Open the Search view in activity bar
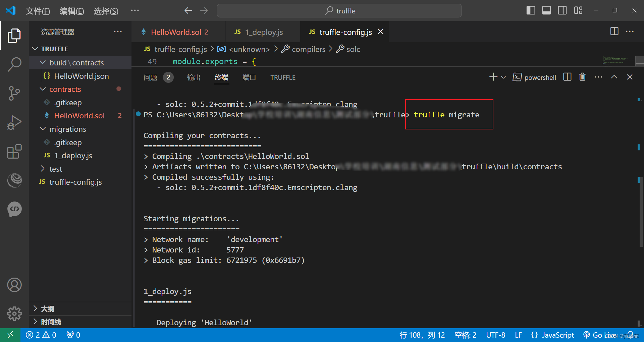Image resolution: width=644 pixels, height=342 pixels. (14, 64)
